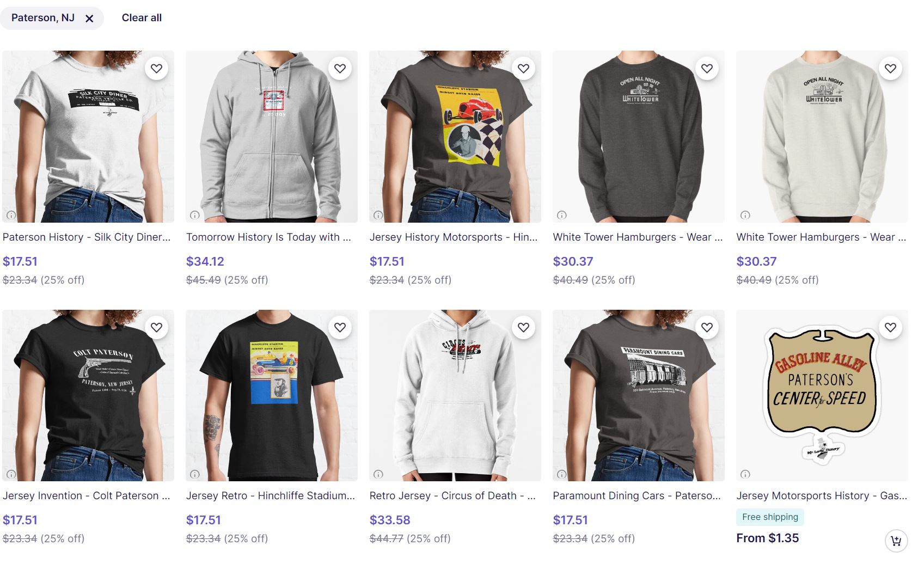The image size is (924, 570).
Task: Show info for Silk City Diner image
Action: coord(11,215)
